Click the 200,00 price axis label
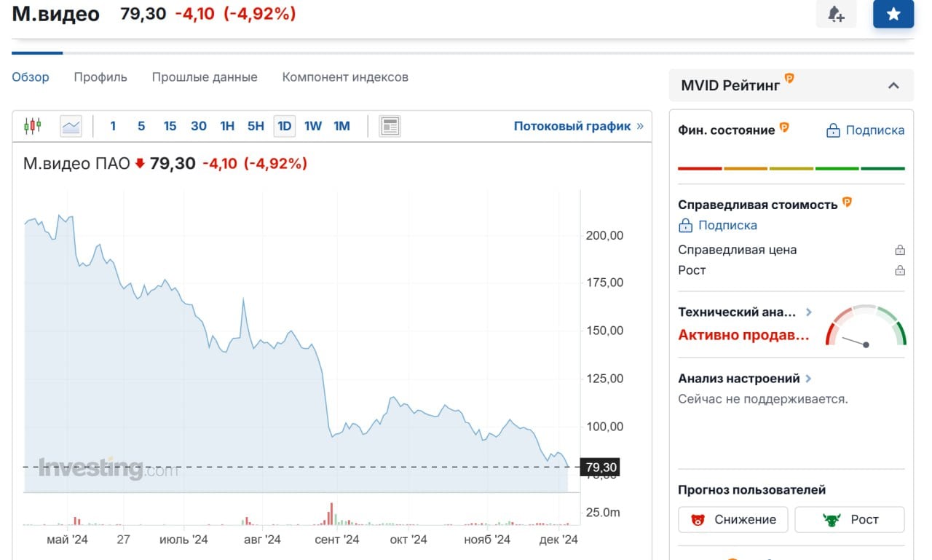 pos(604,235)
